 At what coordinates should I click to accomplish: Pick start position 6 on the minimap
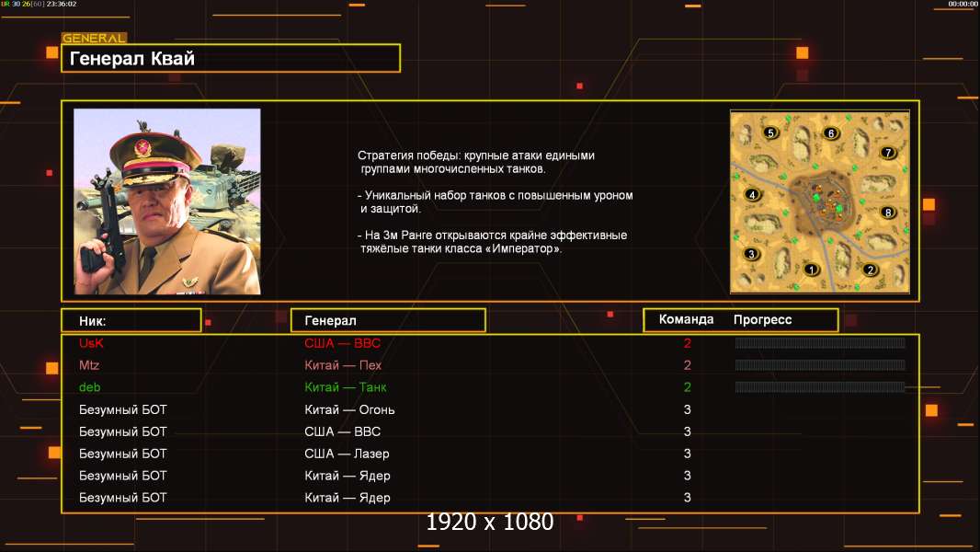point(831,132)
